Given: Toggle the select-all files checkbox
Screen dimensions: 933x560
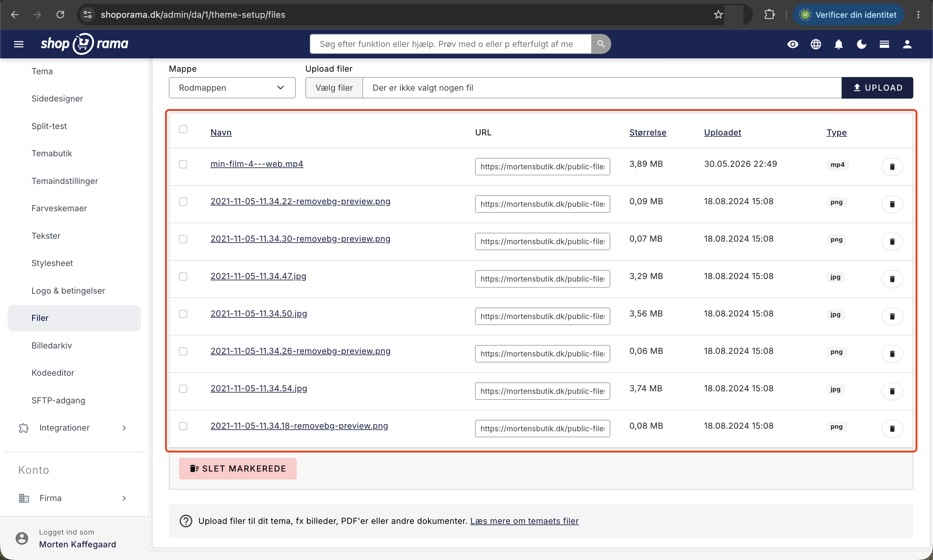Looking at the screenshot, I should pos(183,129).
